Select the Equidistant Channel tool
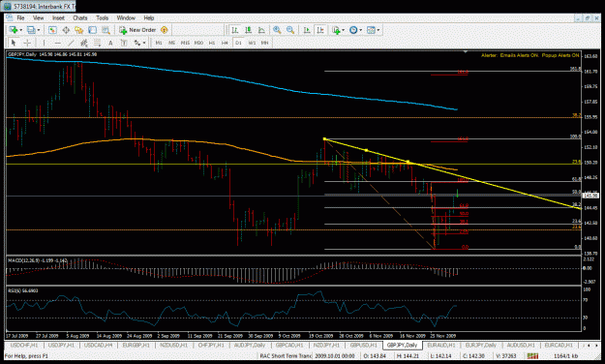Screen dimensions: 605x364 (84, 43)
